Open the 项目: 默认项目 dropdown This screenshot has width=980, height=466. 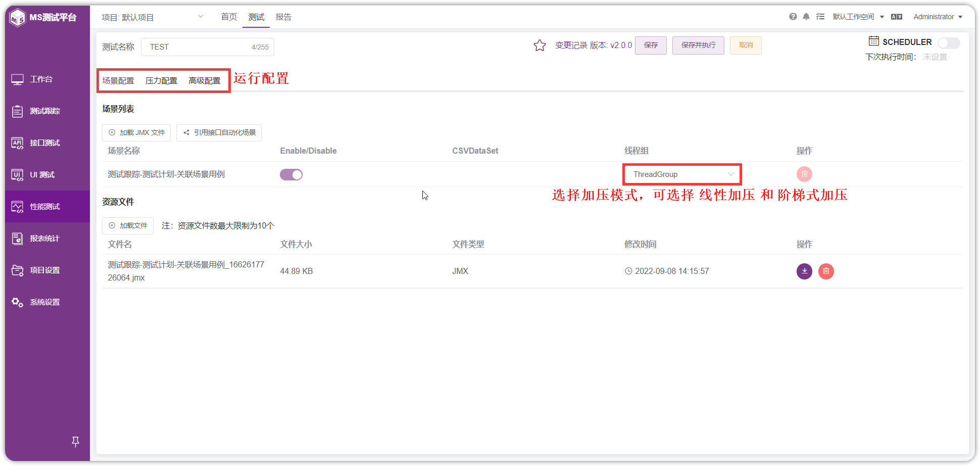tap(153, 17)
